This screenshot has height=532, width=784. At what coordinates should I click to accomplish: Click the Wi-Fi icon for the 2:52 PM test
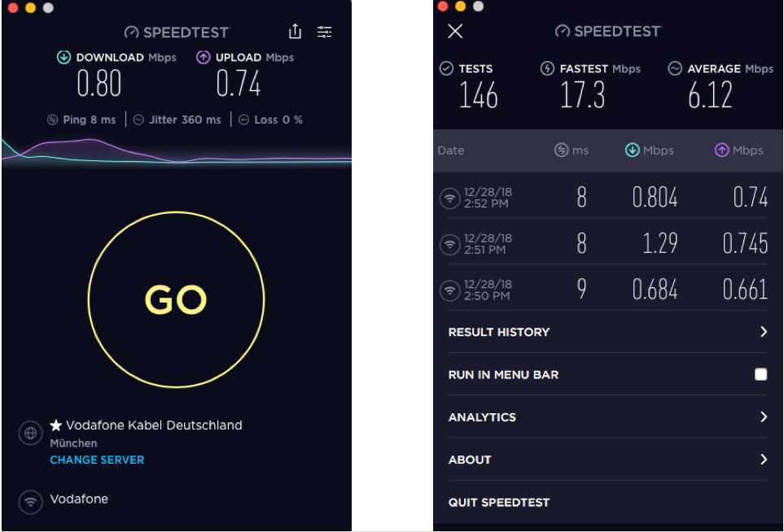pyautogui.click(x=449, y=198)
